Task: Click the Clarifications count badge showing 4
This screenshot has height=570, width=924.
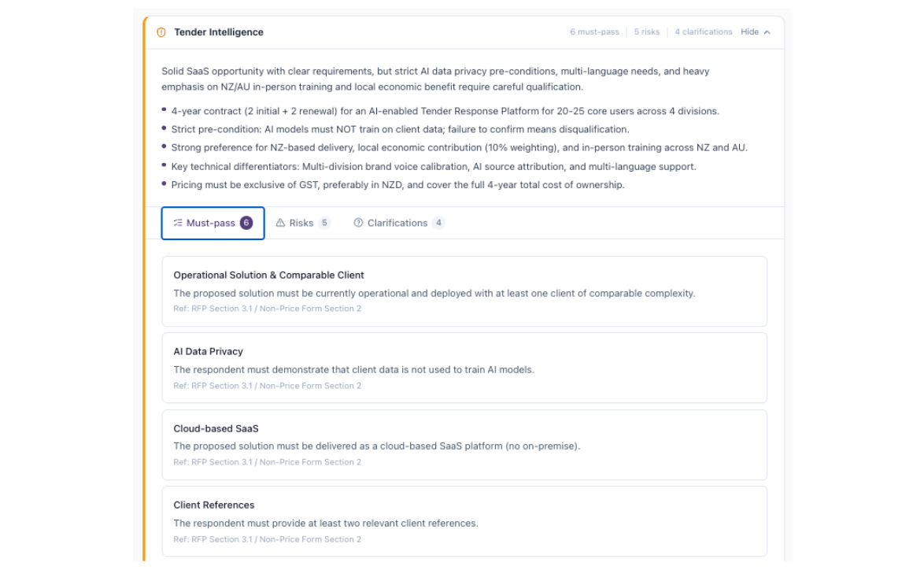Action: 438,224
